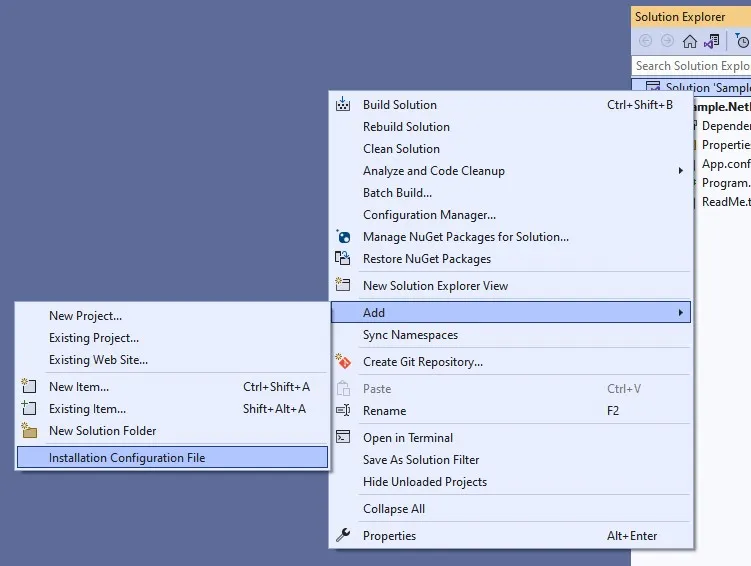The image size is (751, 566).
Task: Choose Existing Web Site
Action: (172, 360)
